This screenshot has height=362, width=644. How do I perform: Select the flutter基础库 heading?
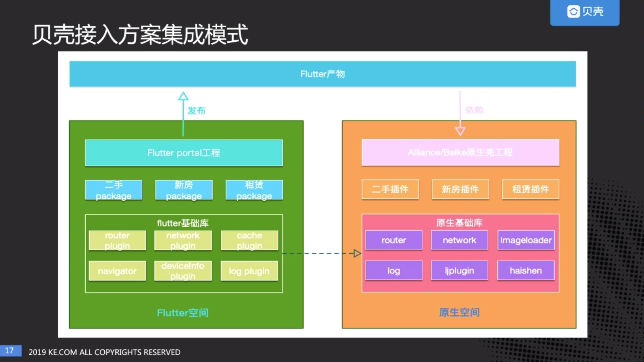[183, 223]
